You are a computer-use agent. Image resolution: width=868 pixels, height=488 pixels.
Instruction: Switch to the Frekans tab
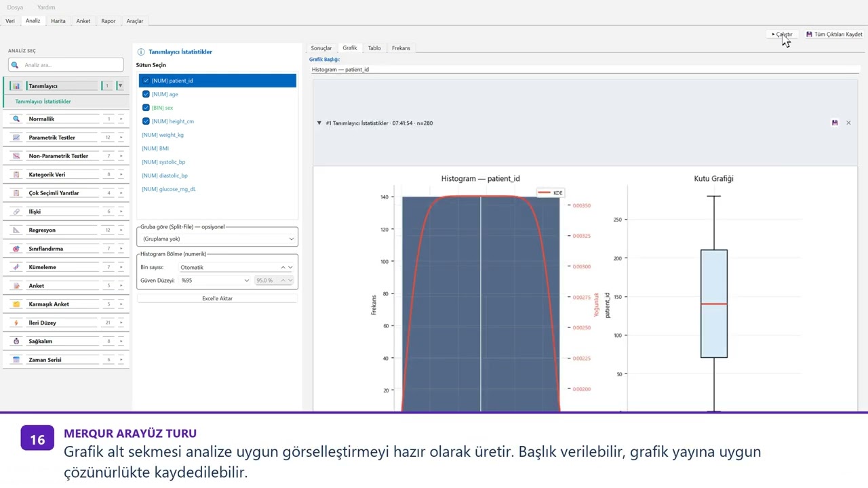click(x=401, y=48)
